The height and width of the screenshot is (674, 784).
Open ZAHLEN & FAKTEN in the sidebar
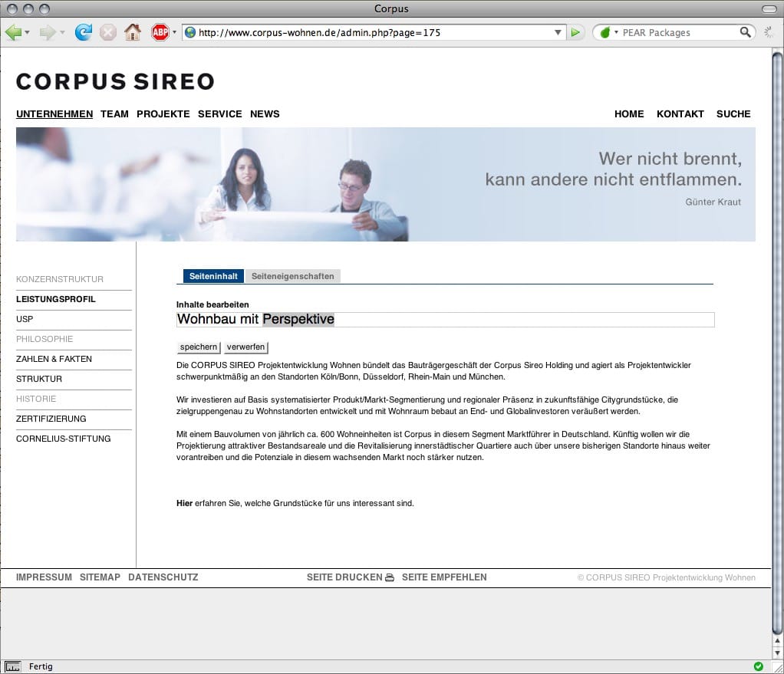click(54, 359)
